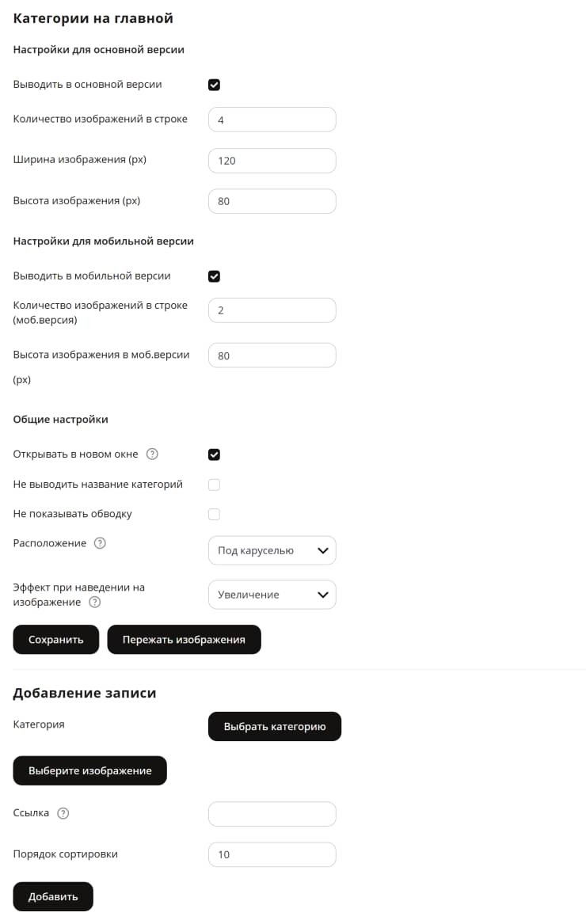Open the Расположение dropdown Под каруселью
The image size is (586, 924).
pyautogui.click(x=272, y=550)
